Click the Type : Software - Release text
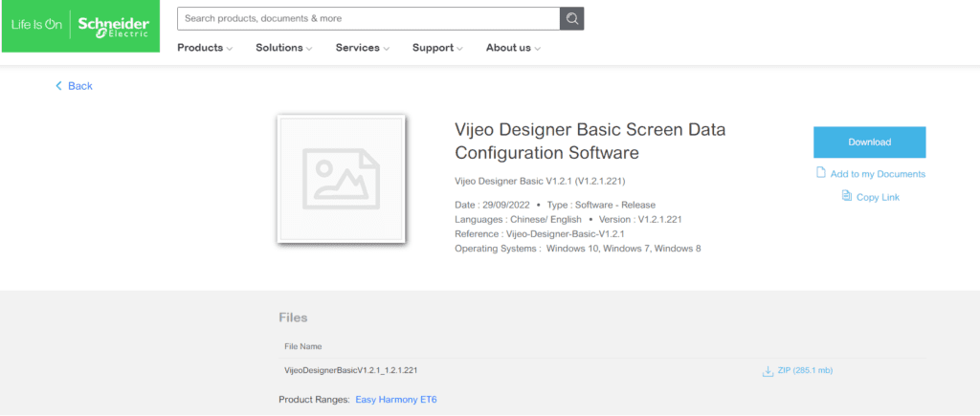The image size is (980, 416). (x=601, y=205)
